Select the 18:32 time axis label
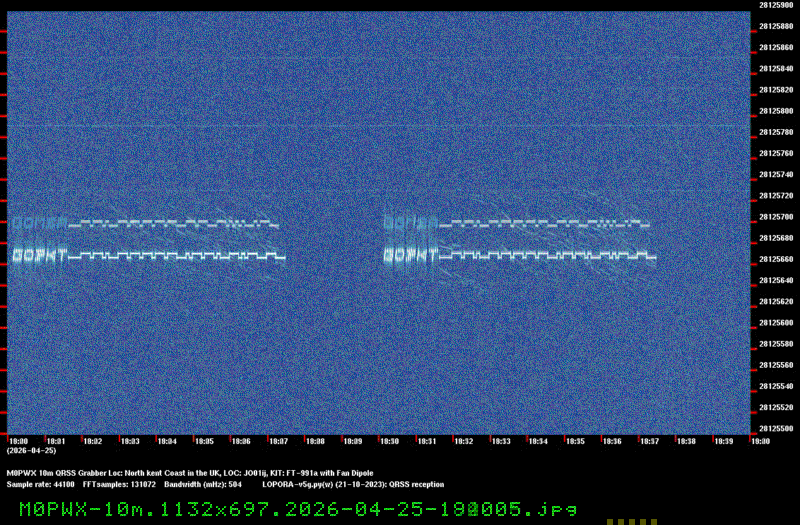This screenshot has width=800, height=525. click(x=464, y=441)
